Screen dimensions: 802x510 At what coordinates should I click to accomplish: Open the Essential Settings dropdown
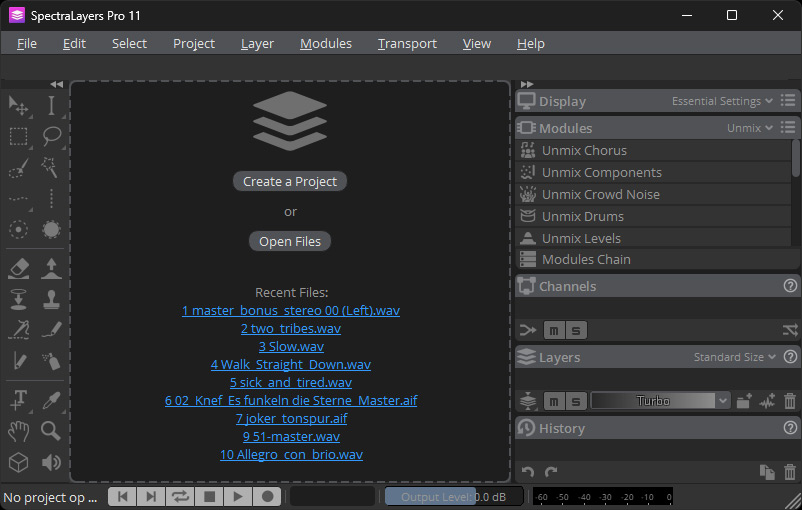722,101
